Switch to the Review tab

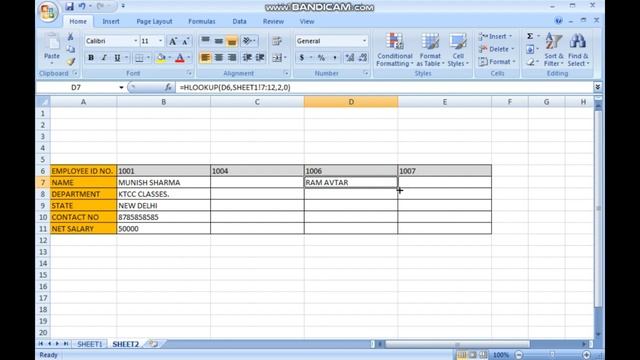tap(273, 21)
